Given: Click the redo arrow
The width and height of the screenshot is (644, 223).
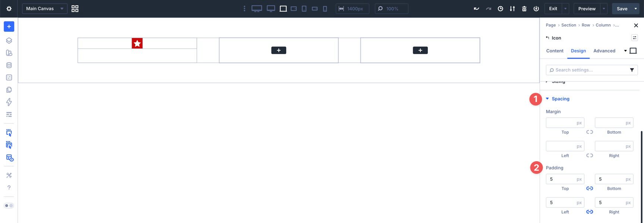Looking at the screenshot, I should pos(489,9).
